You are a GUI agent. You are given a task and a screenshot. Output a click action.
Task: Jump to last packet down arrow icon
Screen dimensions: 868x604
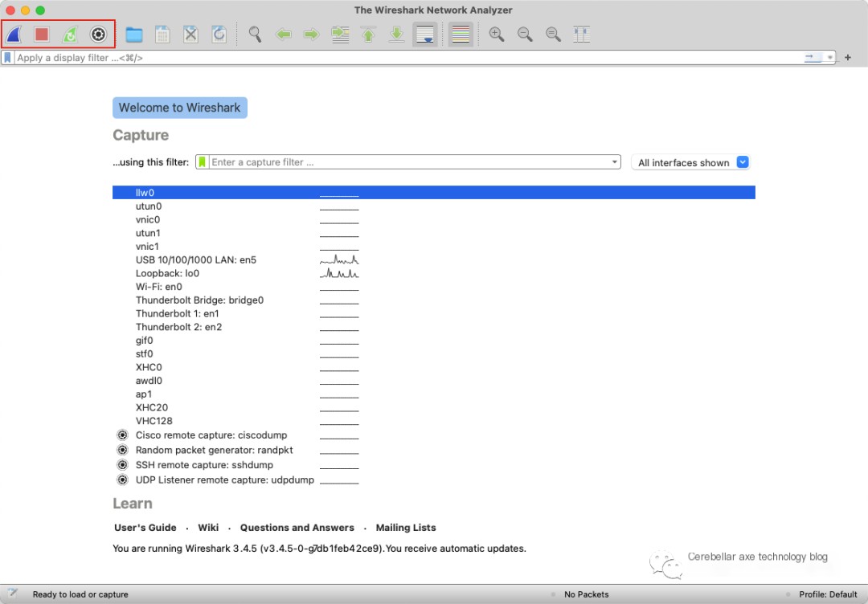(x=396, y=35)
